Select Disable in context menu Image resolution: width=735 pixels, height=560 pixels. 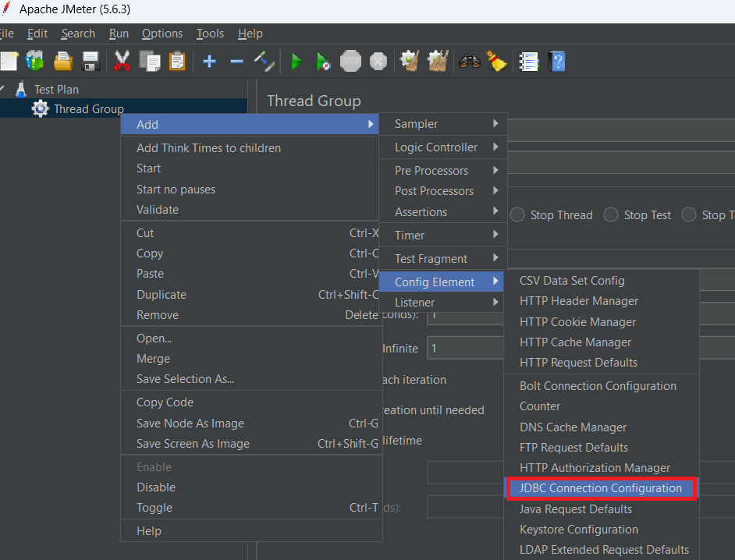250,487
